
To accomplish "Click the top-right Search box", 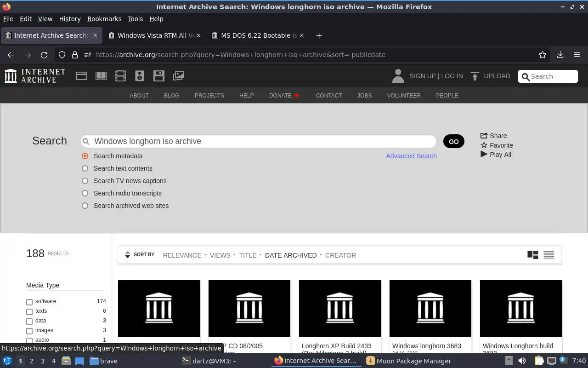I will pyautogui.click(x=548, y=76).
